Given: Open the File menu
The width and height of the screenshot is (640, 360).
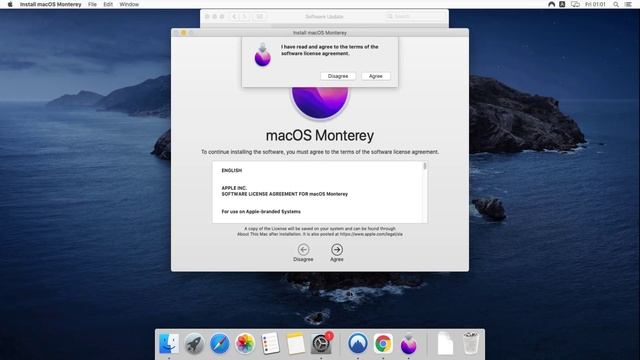Looking at the screenshot, I should click(92, 4).
